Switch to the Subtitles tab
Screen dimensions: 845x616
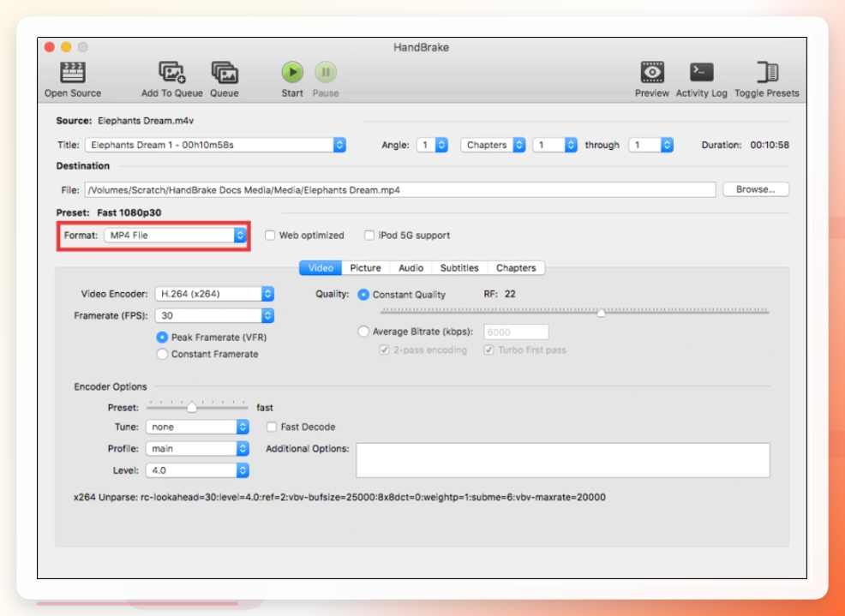coord(459,268)
